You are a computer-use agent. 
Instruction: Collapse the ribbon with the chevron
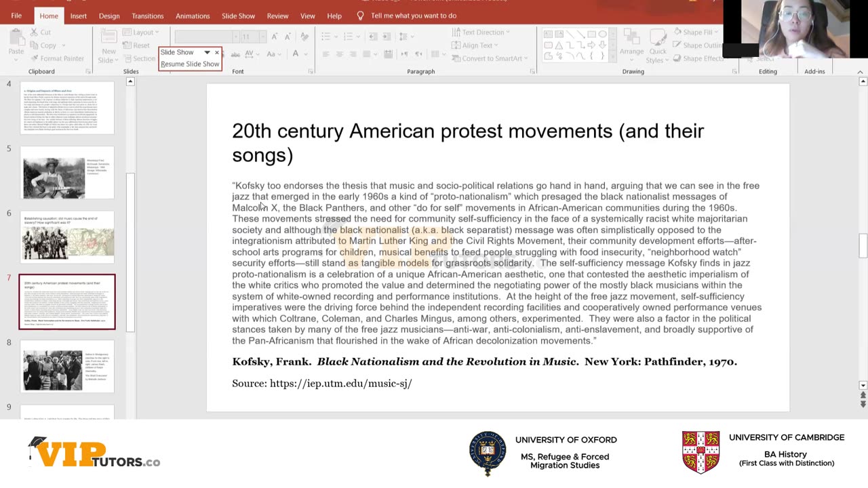coord(860,72)
